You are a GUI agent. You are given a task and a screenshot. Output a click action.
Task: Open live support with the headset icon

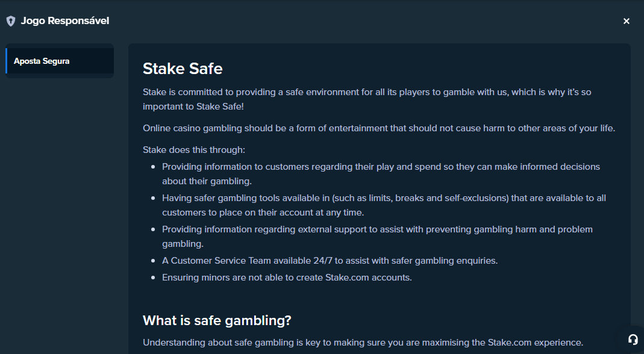coord(633,339)
